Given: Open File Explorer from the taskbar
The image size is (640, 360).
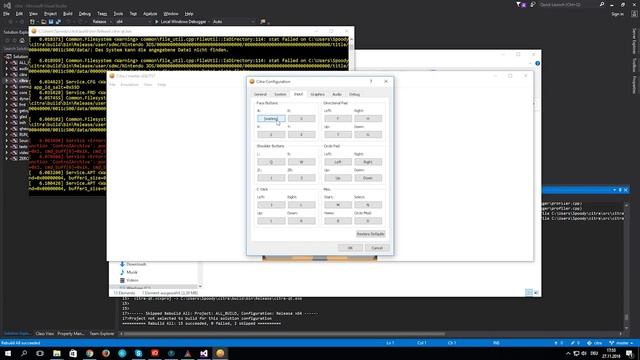Looking at the screenshot, I should 57,353.
